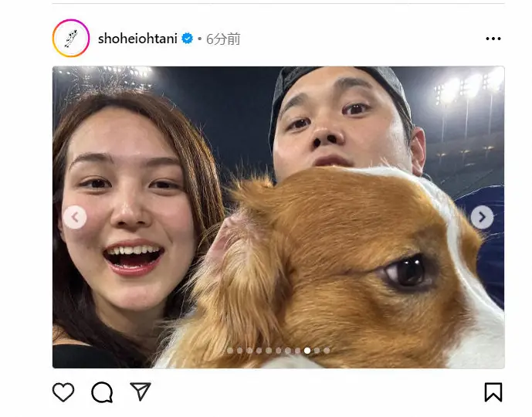Jump to the first carousel dot indicator
This screenshot has height=417, width=532.
click(230, 351)
